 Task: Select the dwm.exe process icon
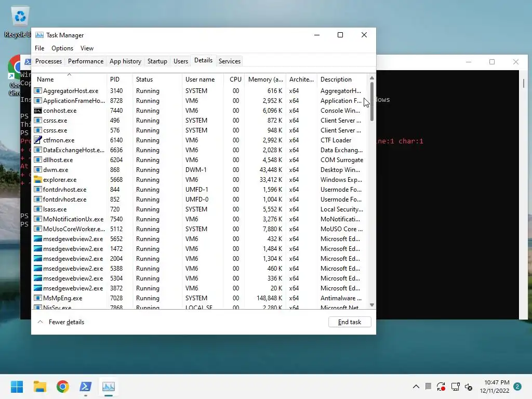point(37,170)
